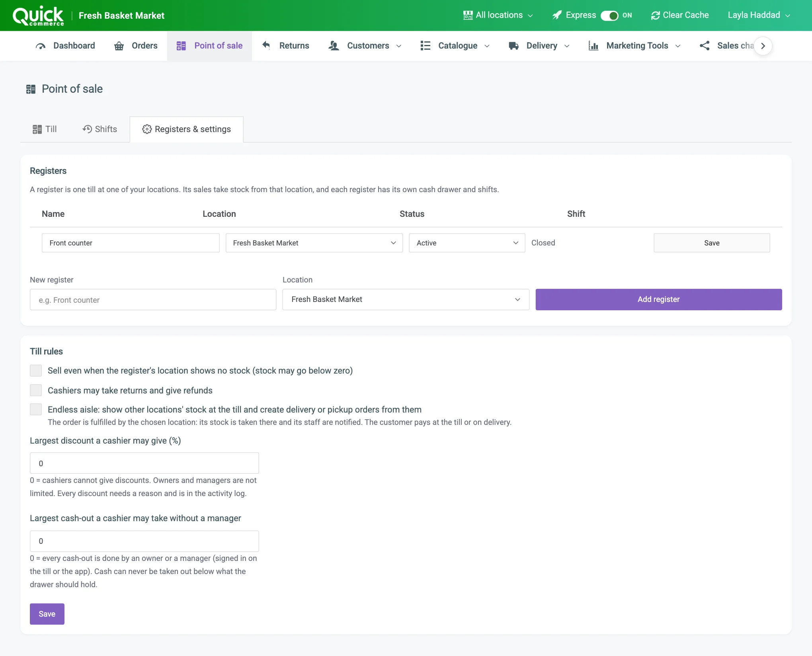Click the Shifts history clock icon
The image size is (812, 656).
(x=87, y=129)
